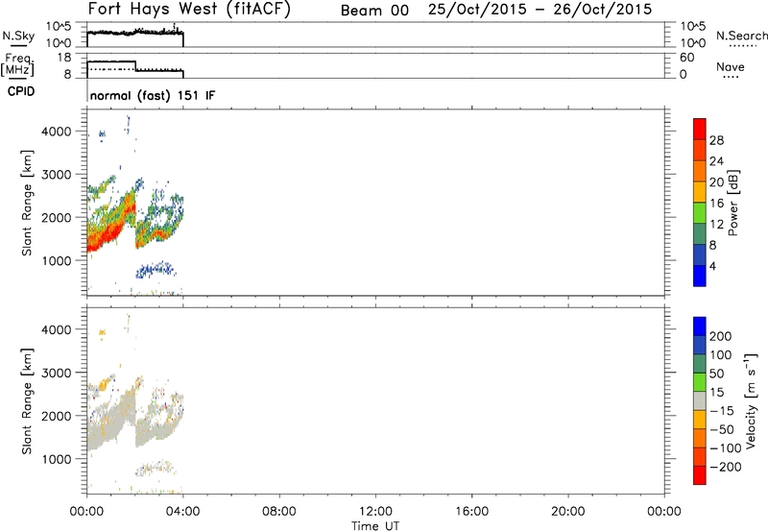Click the 'Fort Hays West (fitACF)' title
The image size is (768, 532).
coord(189,9)
